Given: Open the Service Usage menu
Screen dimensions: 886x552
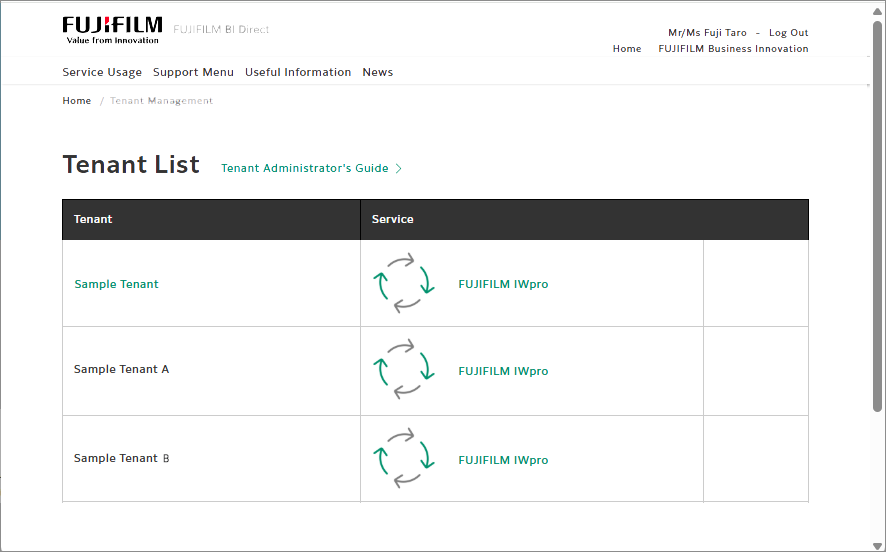Looking at the screenshot, I should 102,72.
